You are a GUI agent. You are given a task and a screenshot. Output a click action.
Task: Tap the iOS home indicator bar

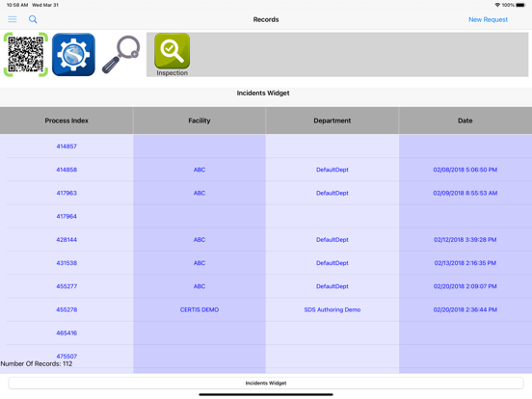pos(266,394)
